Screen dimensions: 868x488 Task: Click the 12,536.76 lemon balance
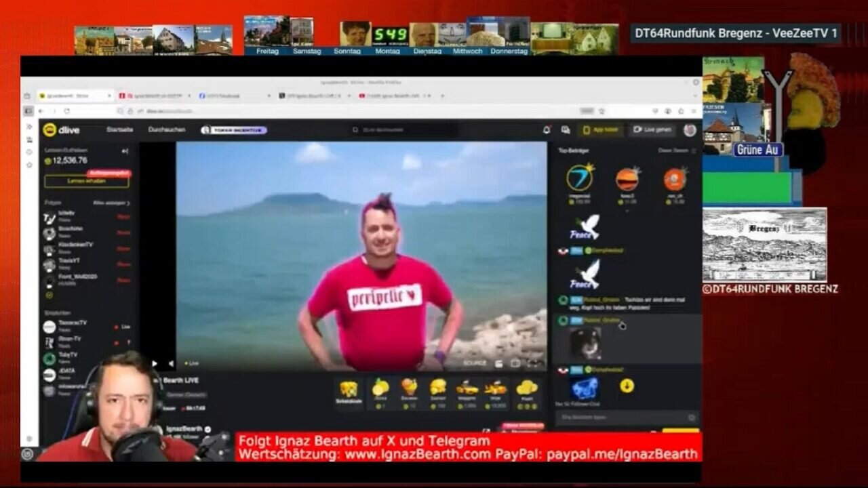pos(66,161)
